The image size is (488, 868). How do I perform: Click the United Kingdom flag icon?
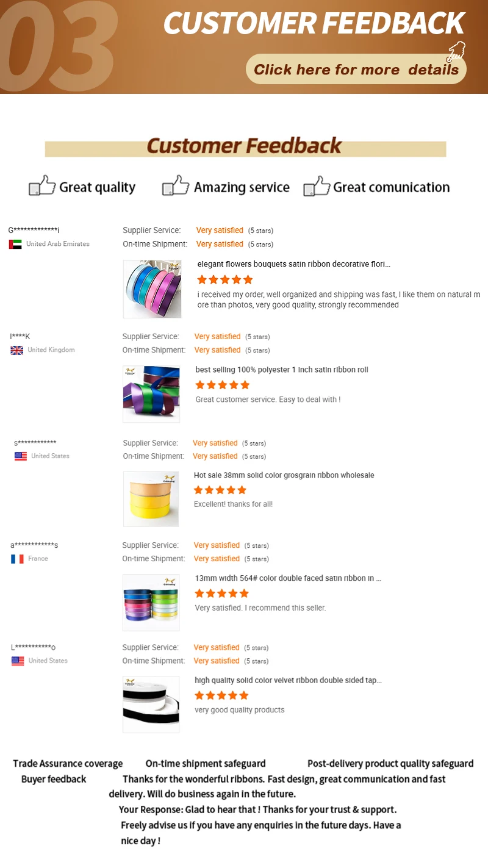click(17, 350)
